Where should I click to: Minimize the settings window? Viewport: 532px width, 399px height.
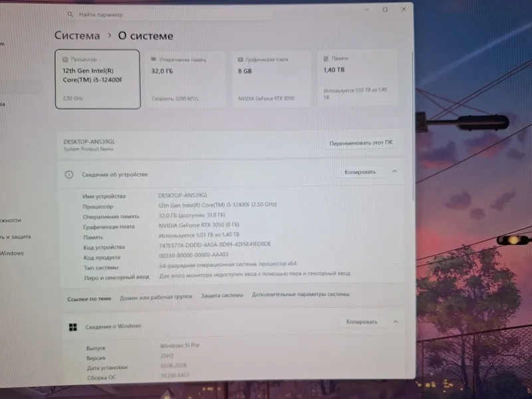point(366,10)
